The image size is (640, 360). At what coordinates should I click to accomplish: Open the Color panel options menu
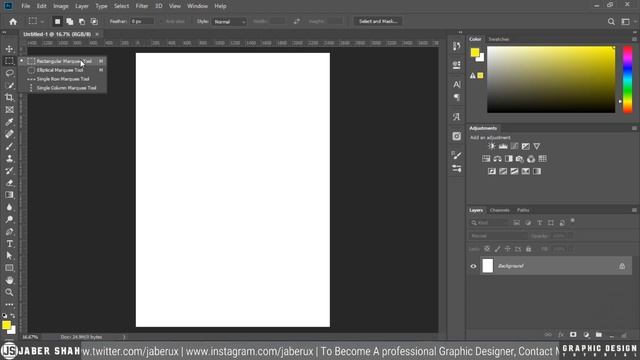click(x=634, y=39)
